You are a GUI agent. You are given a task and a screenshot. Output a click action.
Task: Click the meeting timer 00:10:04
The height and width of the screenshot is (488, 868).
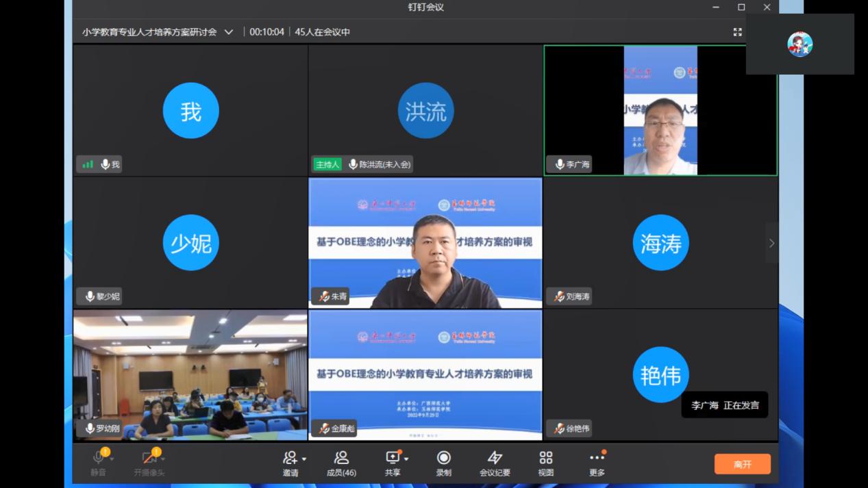pyautogui.click(x=266, y=32)
